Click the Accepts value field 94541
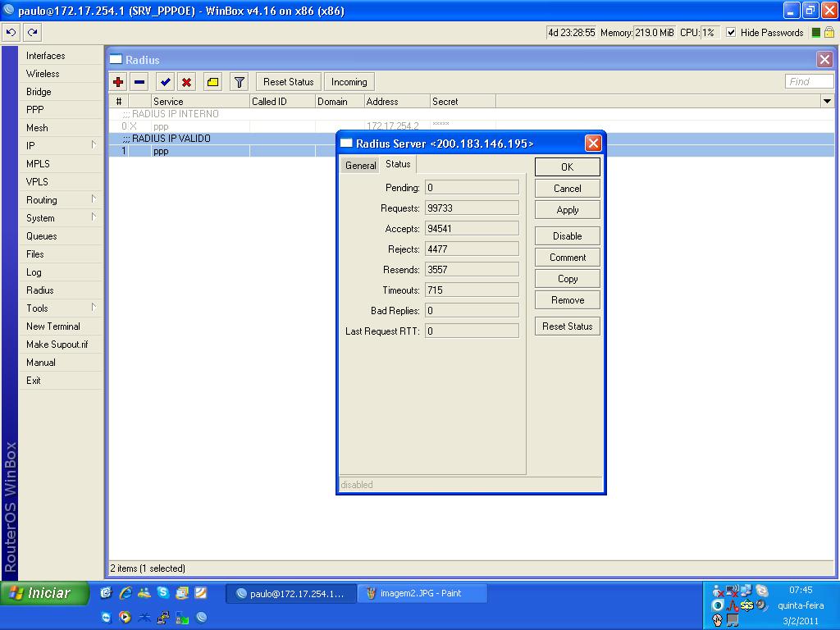Image resolution: width=840 pixels, height=630 pixels. pyautogui.click(x=472, y=229)
